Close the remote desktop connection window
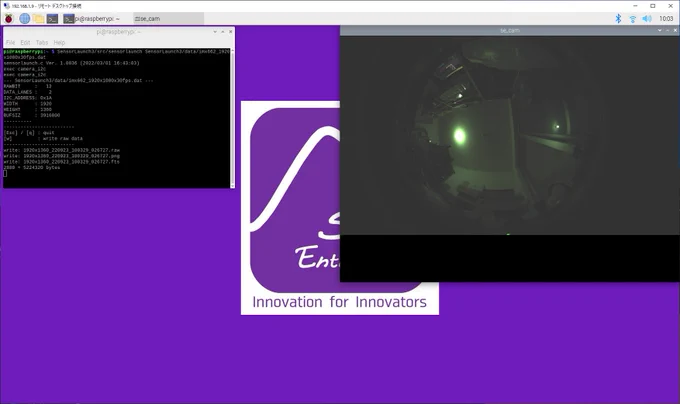The width and height of the screenshot is (680, 404). [670, 6]
